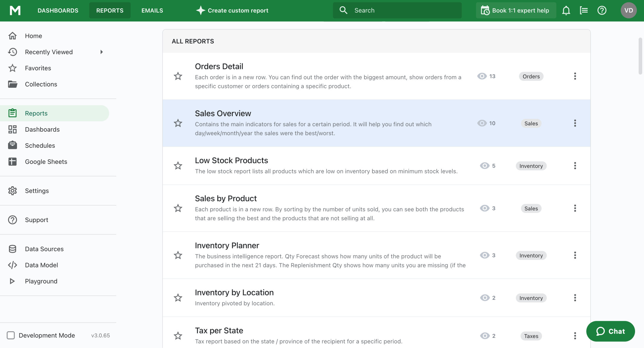Click the notifications bell icon
The width and height of the screenshot is (644, 348).
point(566,10)
